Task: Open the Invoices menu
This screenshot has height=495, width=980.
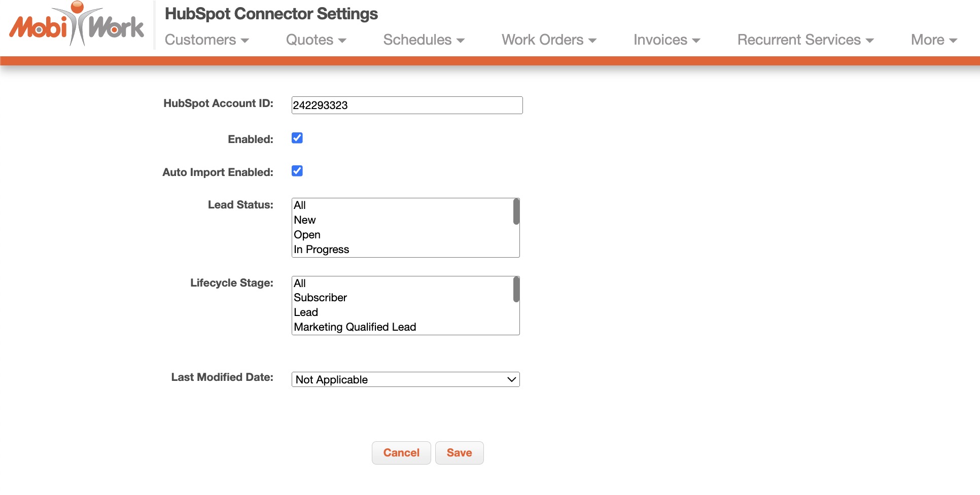Action: (x=667, y=40)
